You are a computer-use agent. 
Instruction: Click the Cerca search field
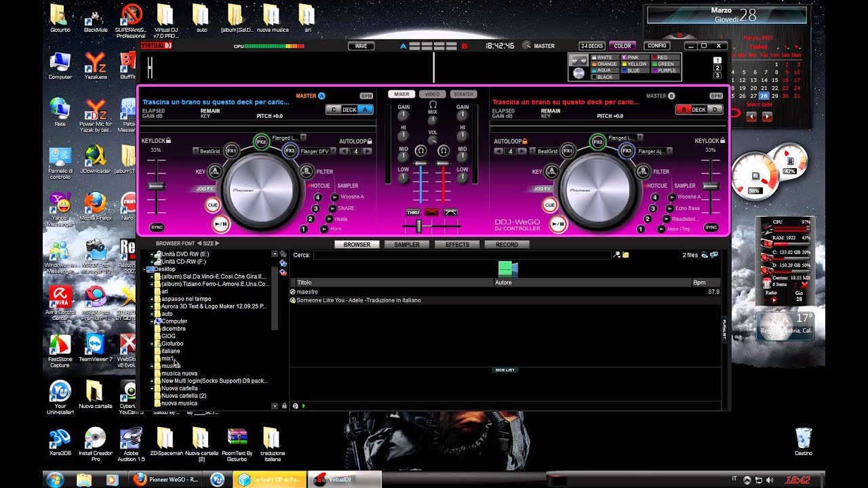point(462,255)
